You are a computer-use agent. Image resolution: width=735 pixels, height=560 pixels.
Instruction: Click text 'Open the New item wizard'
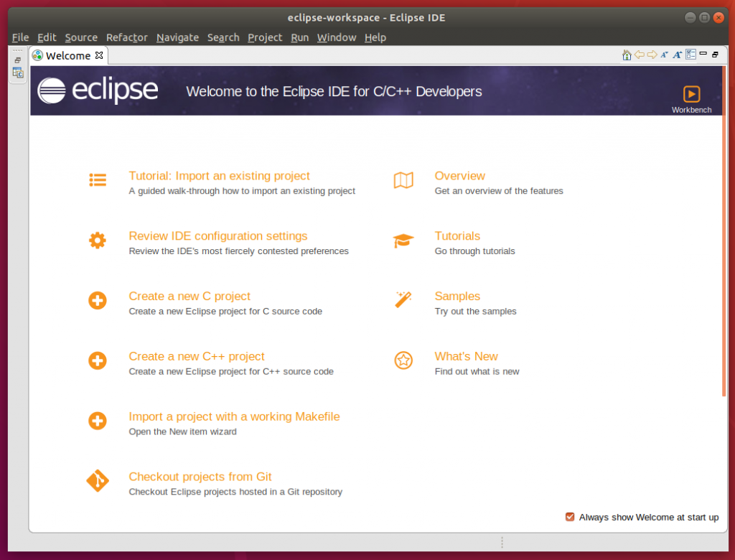[182, 431]
